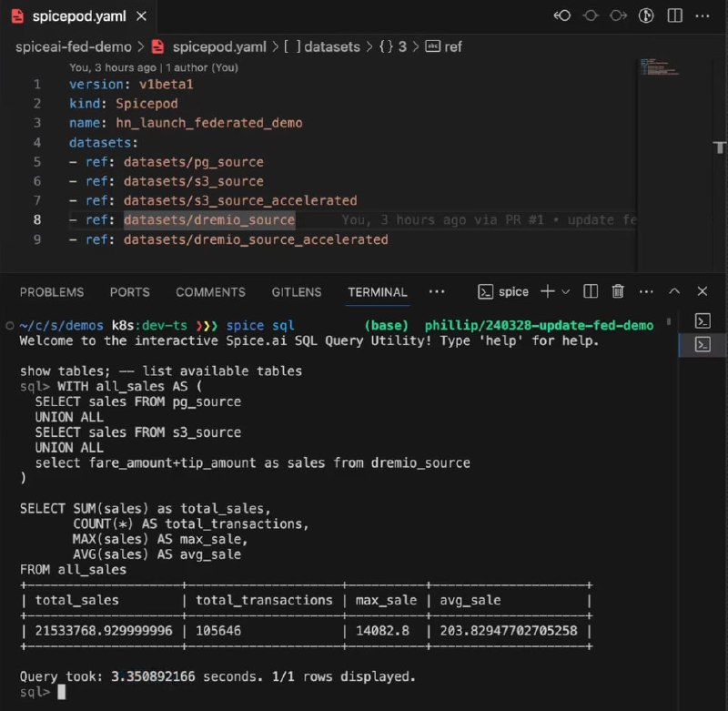728x711 pixels.
Task: Go to previous change icon
Action: 562,15
